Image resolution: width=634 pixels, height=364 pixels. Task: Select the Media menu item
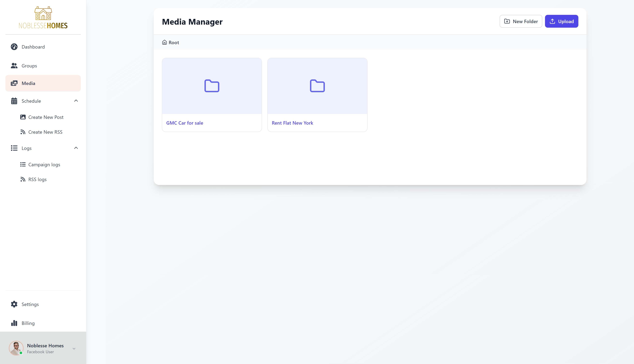pyautogui.click(x=43, y=83)
